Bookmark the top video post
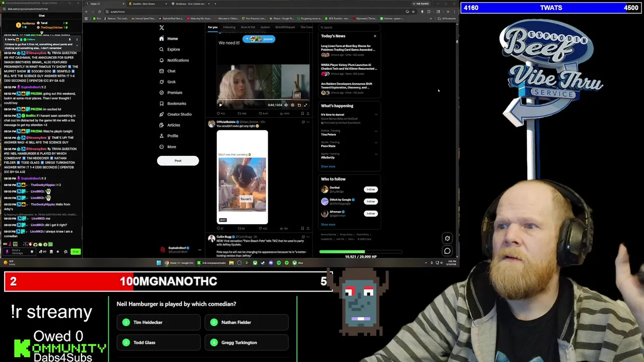The width and height of the screenshot is (644, 362). [302, 114]
